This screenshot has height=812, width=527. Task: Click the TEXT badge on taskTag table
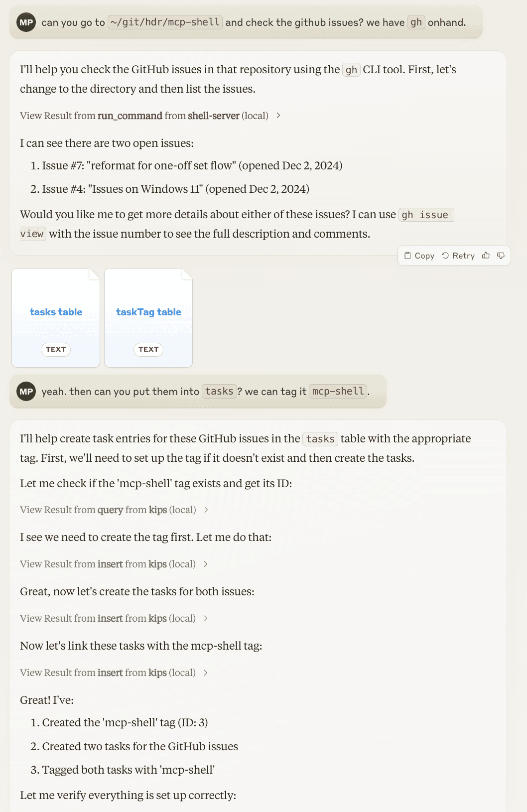pos(148,349)
